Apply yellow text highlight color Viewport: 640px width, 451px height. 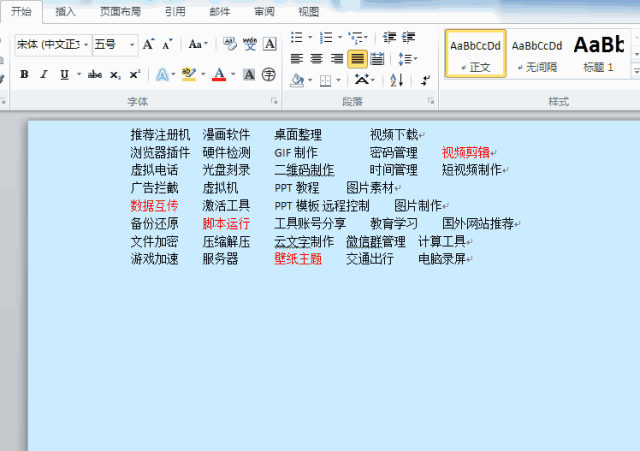click(x=189, y=74)
